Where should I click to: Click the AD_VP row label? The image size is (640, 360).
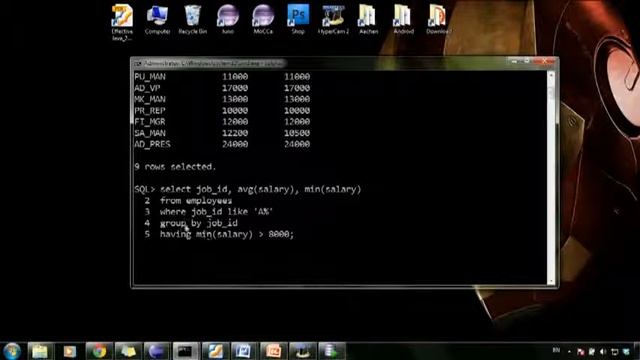coord(147,88)
